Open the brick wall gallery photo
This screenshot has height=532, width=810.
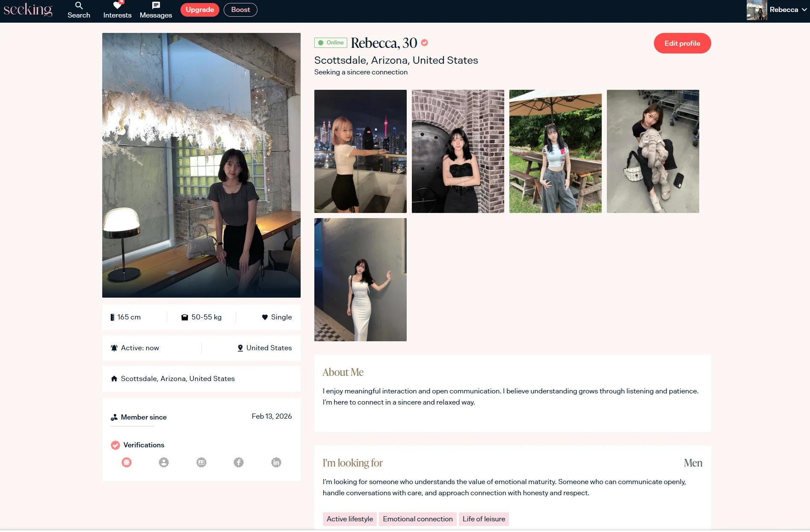click(458, 151)
